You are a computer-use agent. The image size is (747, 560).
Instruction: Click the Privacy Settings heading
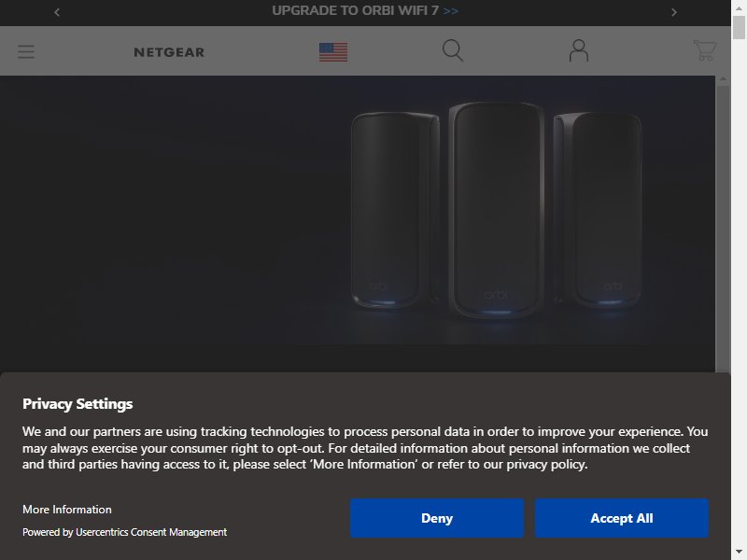pos(78,404)
